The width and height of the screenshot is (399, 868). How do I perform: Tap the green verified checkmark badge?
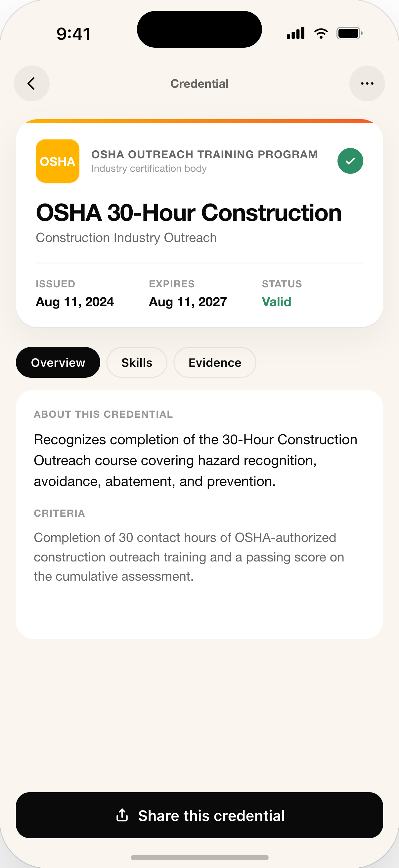(350, 161)
